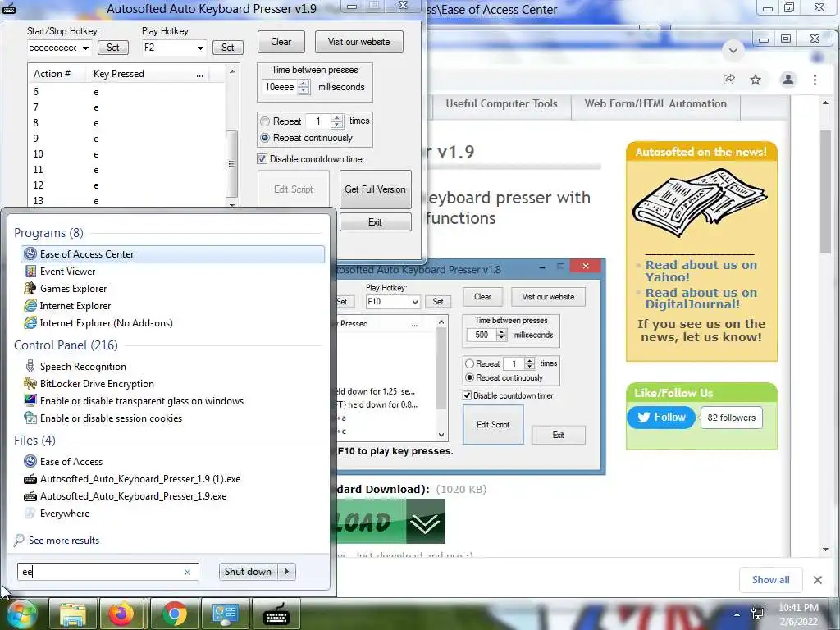Select Repeat continuously in v1.8 screenshot
Viewport: 840px width, 630px height.
(469, 377)
